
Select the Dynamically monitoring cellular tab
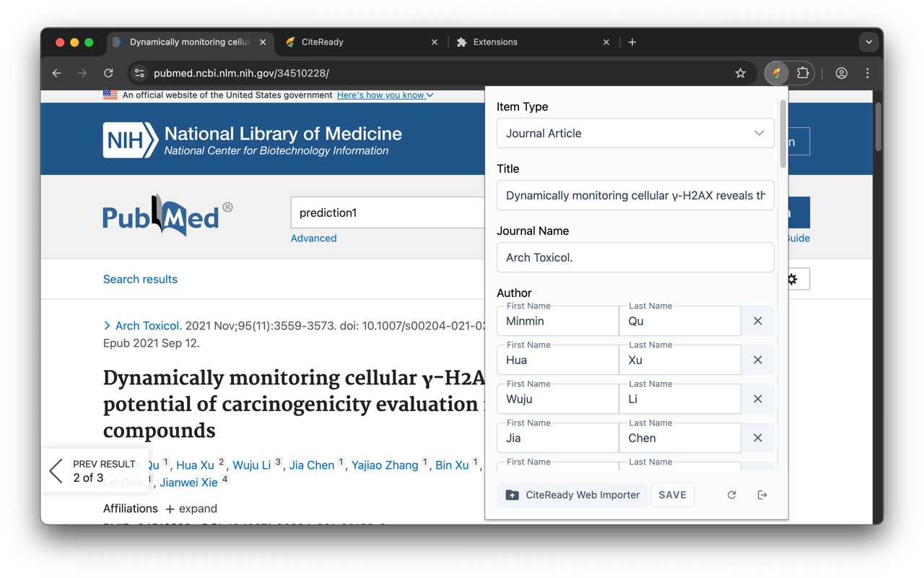[x=189, y=42]
